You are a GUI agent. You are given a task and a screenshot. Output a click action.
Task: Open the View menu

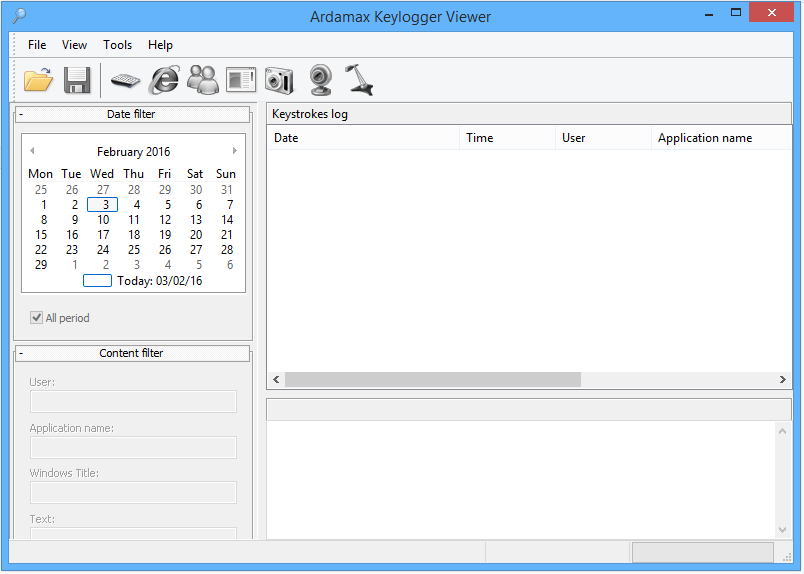point(74,45)
